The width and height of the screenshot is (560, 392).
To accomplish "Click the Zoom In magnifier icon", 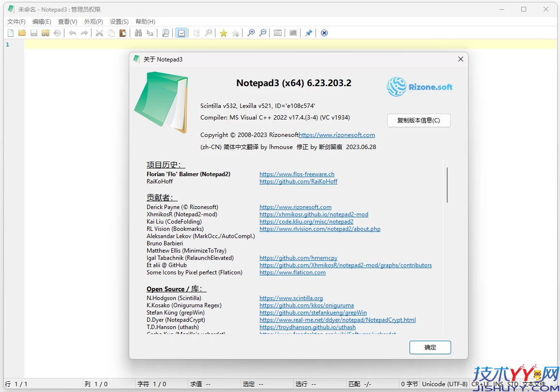I will click(x=251, y=32).
